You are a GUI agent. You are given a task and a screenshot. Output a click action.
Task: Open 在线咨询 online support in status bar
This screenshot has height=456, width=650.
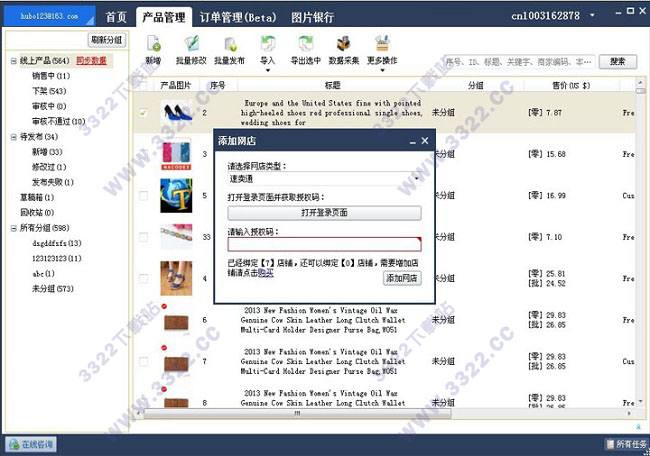[32, 444]
